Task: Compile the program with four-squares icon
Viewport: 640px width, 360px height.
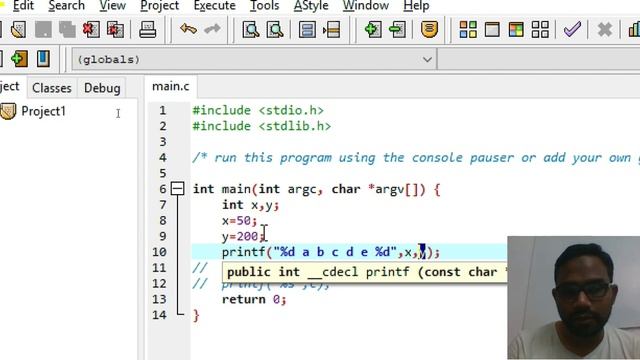Action: click(468, 29)
